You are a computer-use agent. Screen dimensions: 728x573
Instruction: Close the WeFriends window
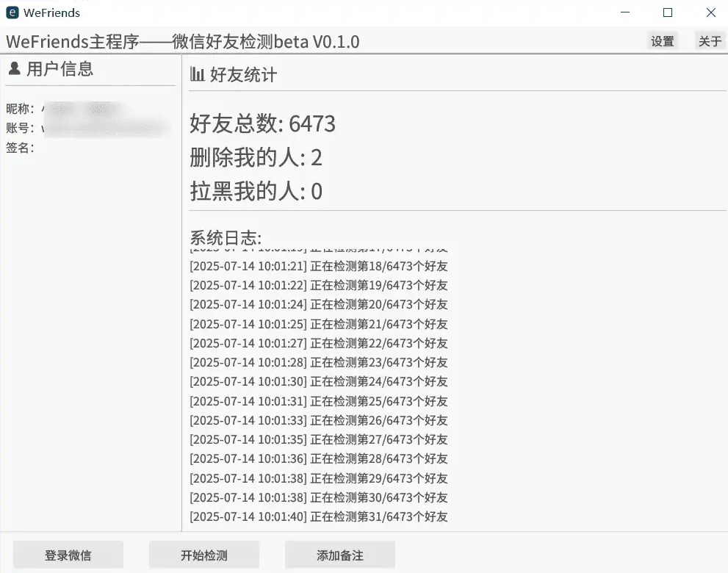(711, 12)
